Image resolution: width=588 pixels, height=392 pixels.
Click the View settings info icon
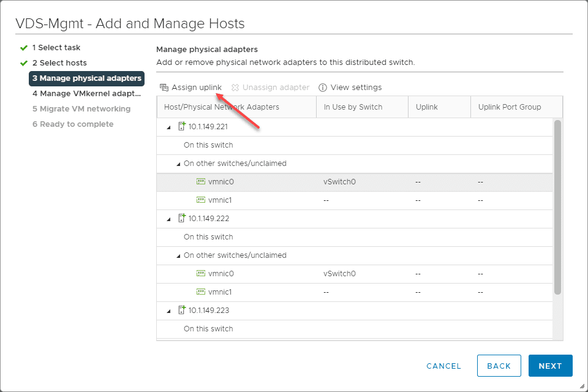[323, 88]
